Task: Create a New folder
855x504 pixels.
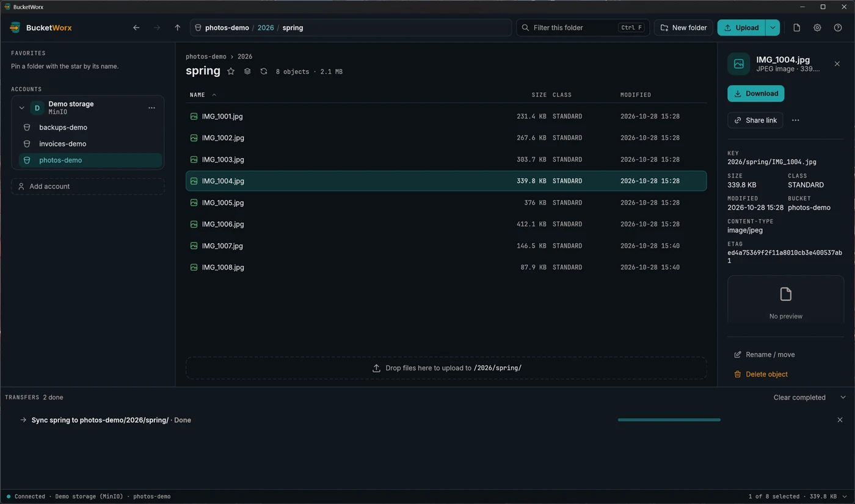Action: point(683,27)
